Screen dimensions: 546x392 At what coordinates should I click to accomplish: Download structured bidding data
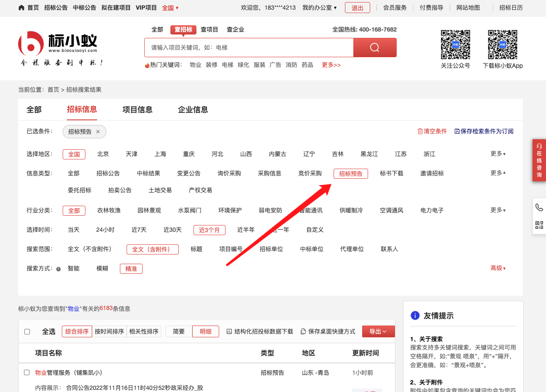pos(260,331)
